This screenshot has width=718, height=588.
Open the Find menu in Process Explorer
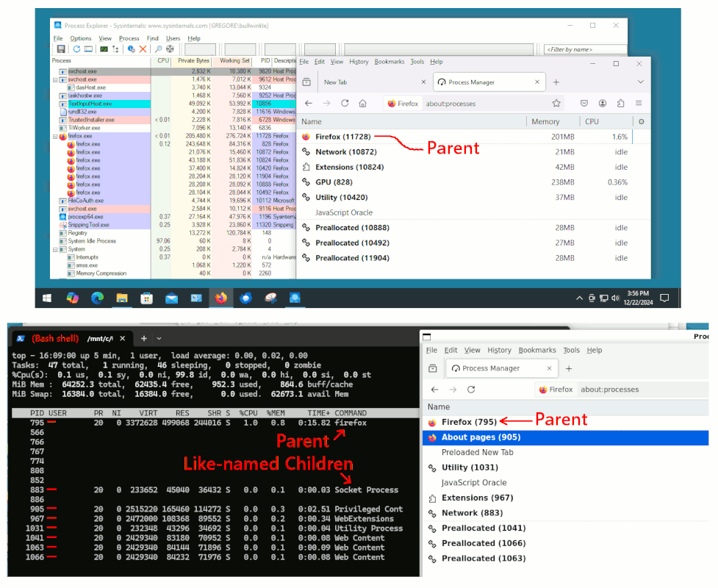click(x=152, y=38)
